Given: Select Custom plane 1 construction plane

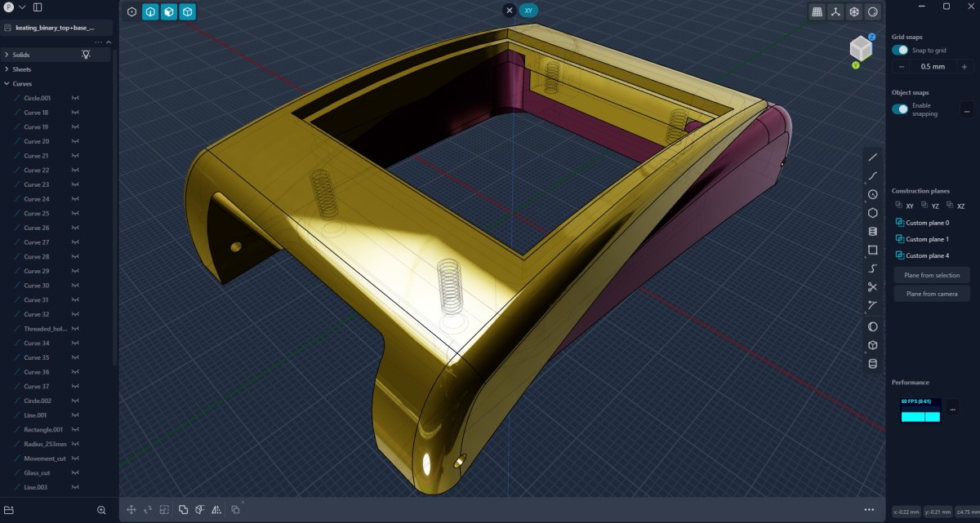Looking at the screenshot, I should pos(927,239).
